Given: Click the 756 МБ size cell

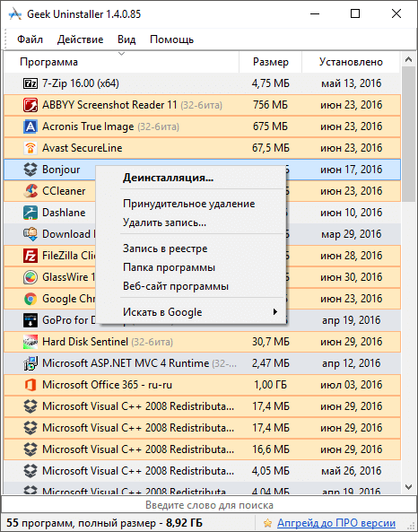Looking at the screenshot, I should point(270,105).
